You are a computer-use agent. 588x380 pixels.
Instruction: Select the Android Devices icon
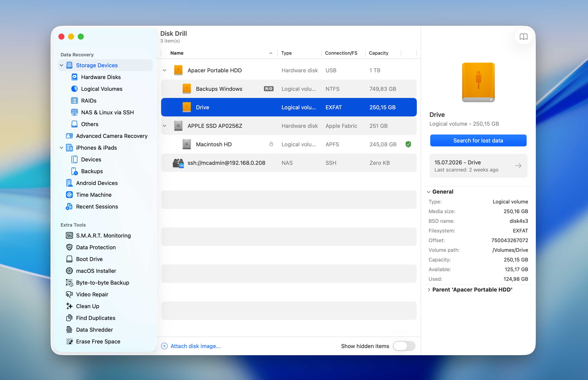69,183
